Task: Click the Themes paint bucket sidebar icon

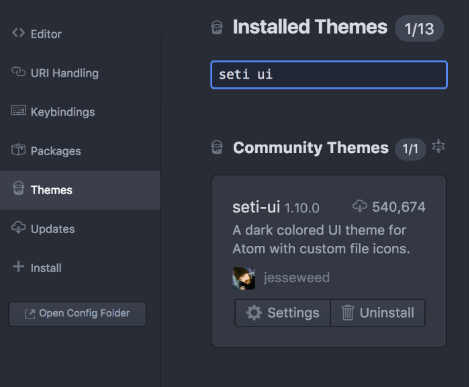Action: [x=18, y=188]
